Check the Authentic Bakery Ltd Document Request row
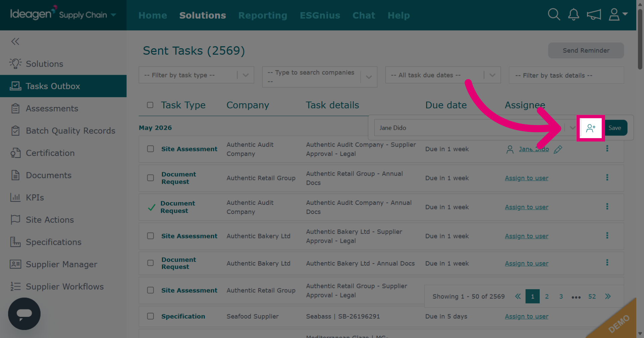The width and height of the screenshot is (644, 338). 150,263
